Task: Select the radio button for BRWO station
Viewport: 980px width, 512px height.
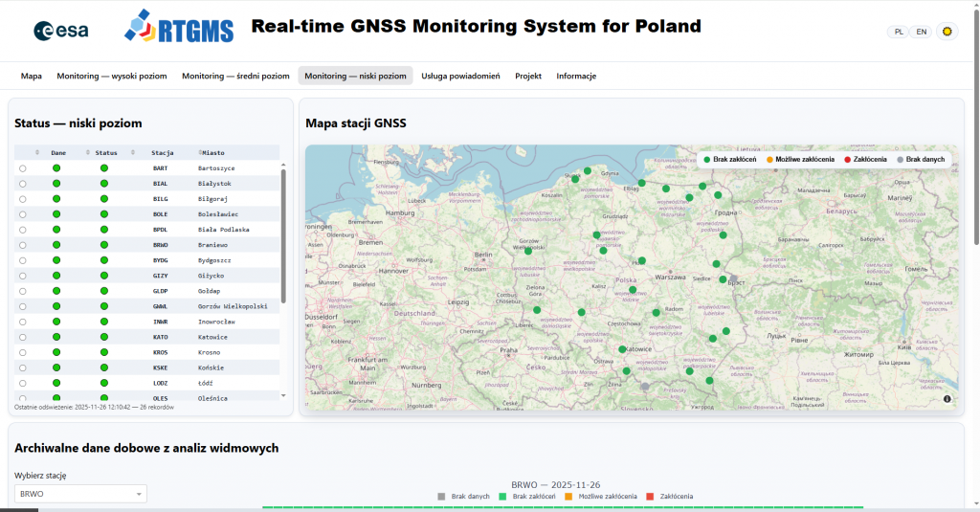Action: point(22,245)
